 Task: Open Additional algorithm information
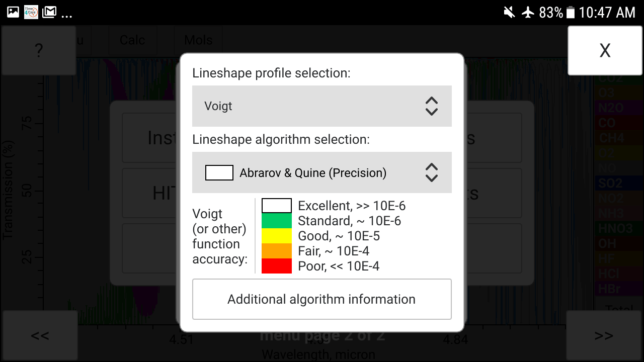pos(321,299)
